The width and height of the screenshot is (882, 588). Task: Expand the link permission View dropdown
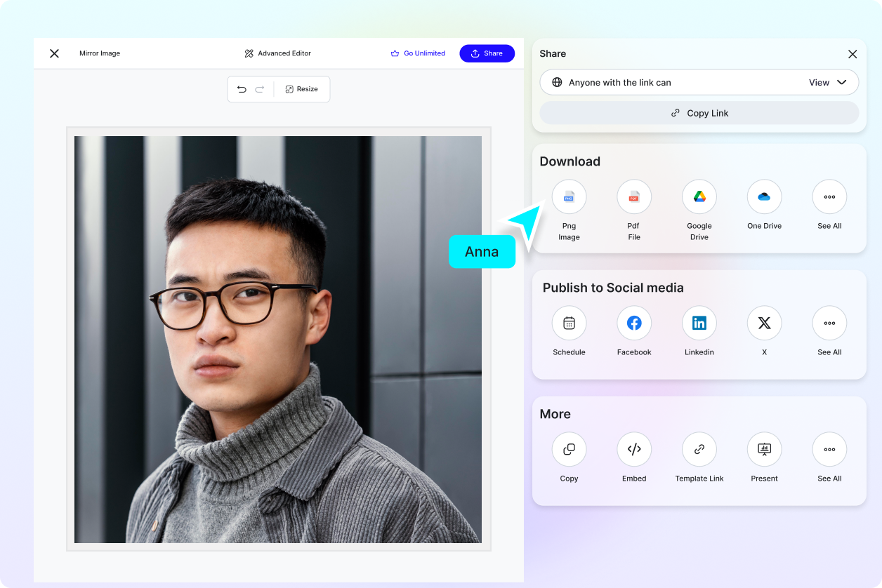click(x=829, y=82)
